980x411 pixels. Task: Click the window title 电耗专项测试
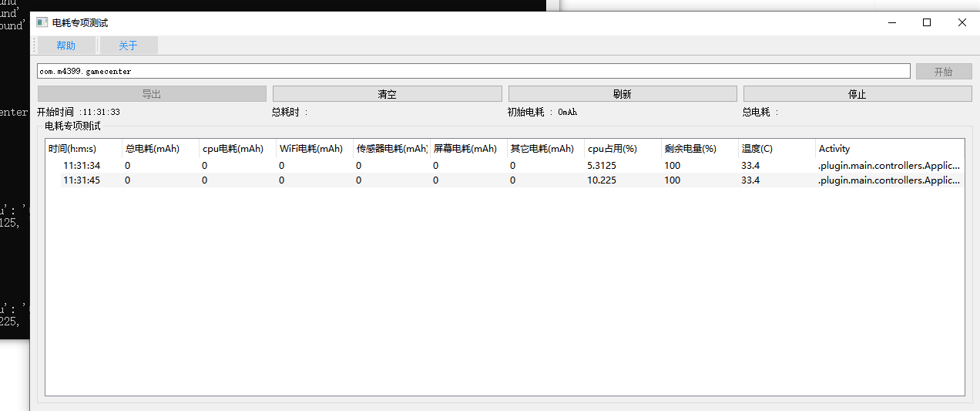(x=80, y=23)
